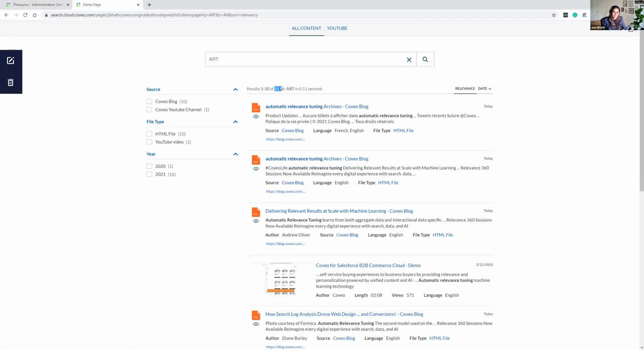Clear the ART search query
This screenshot has height=350, width=644.
click(x=409, y=60)
